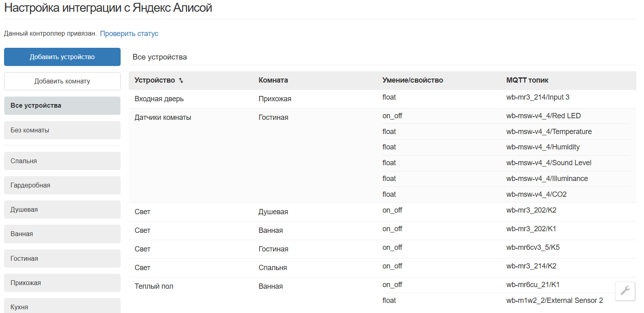Viewport: 644px width, 313px height.
Task: Open the Проверить статус link
Action: pos(129,34)
